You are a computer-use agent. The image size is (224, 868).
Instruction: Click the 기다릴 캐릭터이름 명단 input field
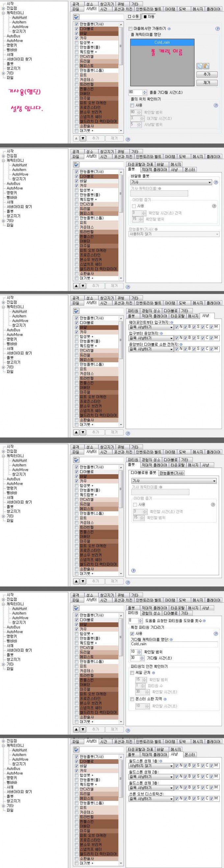[x=174, y=644]
